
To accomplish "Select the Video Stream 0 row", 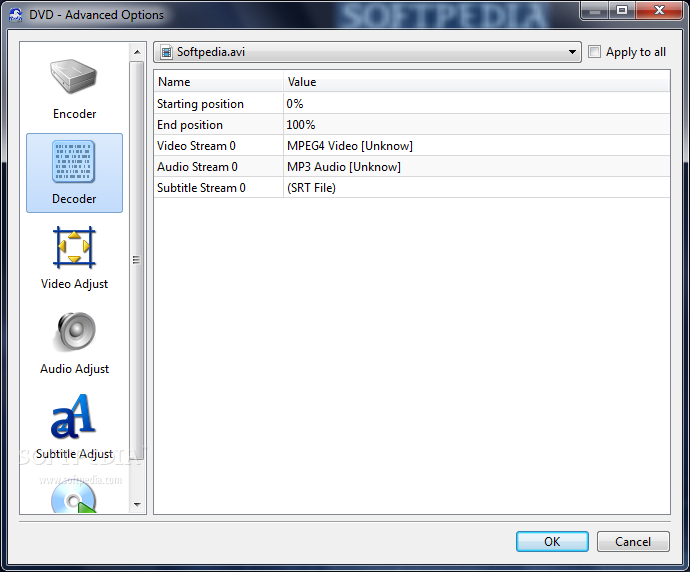I will 412,146.
